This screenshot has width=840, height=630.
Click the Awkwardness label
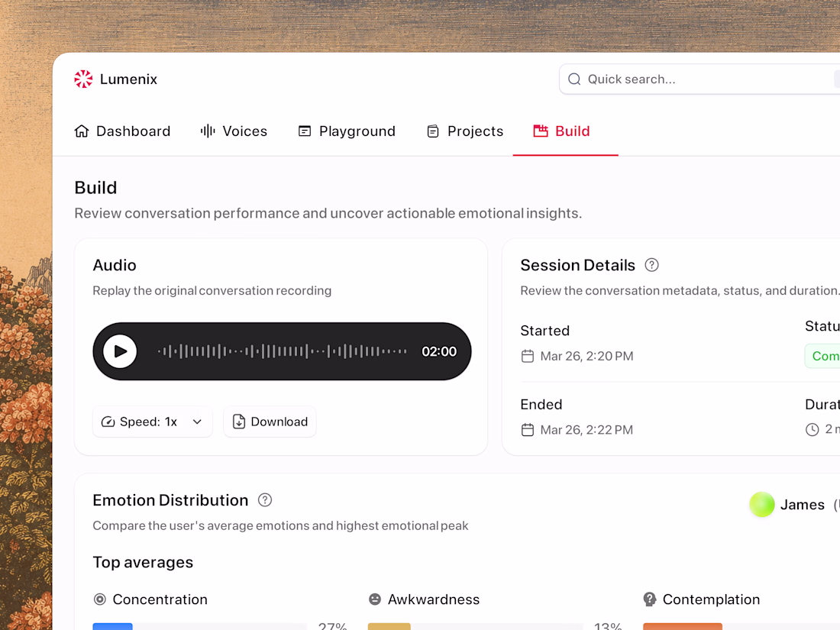click(434, 599)
